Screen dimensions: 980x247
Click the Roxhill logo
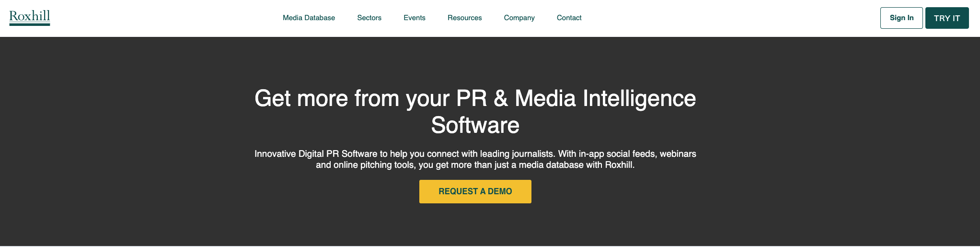coord(30,16)
